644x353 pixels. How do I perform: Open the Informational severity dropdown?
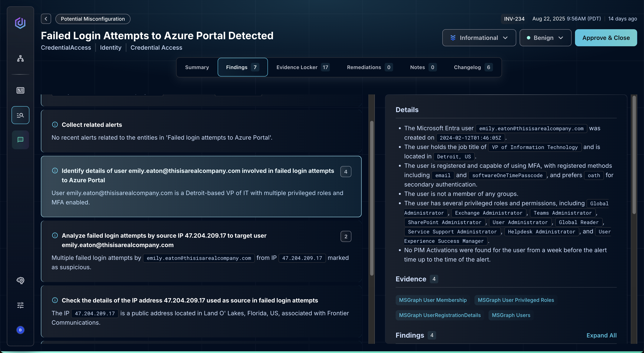pyautogui.click(x=479, y=38)
